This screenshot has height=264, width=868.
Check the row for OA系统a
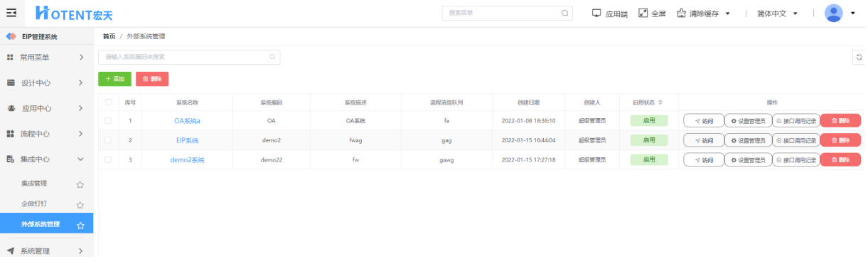[108, 120]
